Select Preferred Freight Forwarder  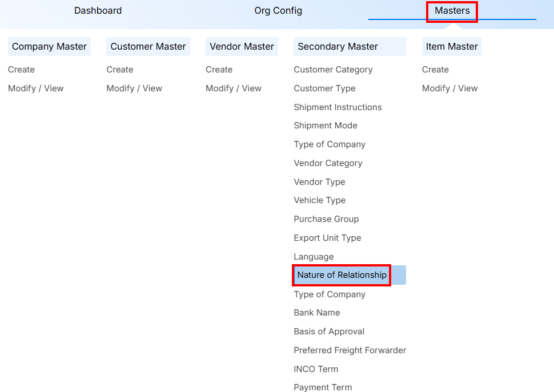pyautogui.click(x=350, y=350)
